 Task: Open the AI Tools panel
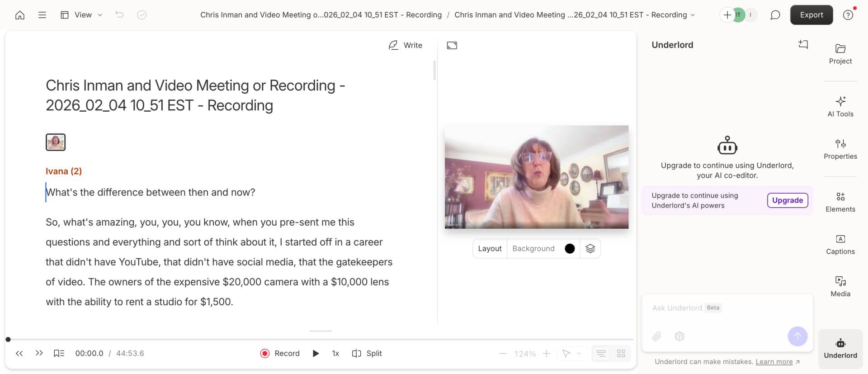pyautogui.click(x=840, y=107)
